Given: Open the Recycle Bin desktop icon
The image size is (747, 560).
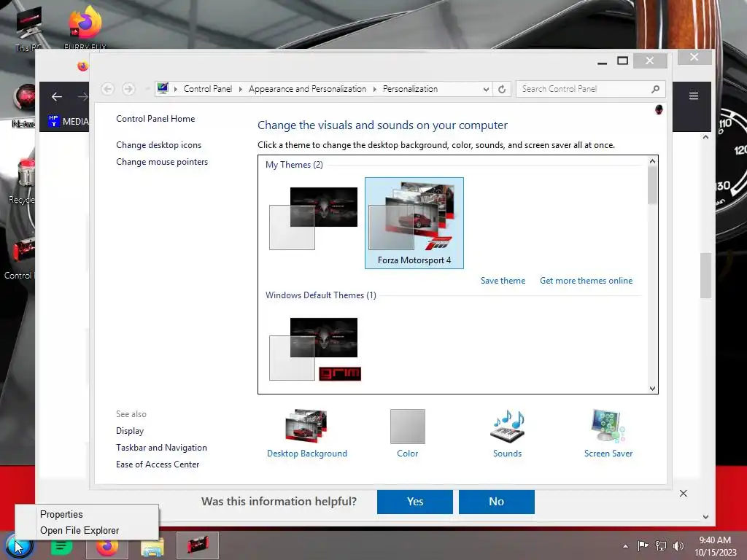Looking at the screenshot, I should click(23, 181).
